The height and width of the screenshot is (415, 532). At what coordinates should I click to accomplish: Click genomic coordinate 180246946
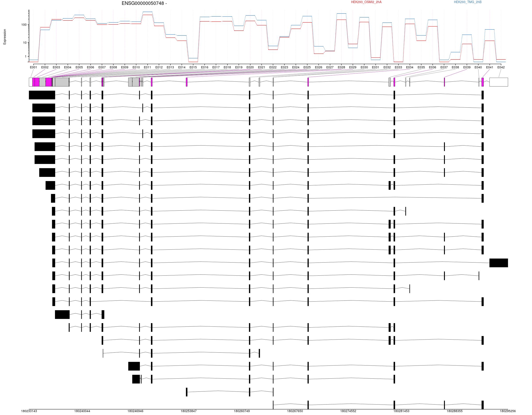[135, 411]
